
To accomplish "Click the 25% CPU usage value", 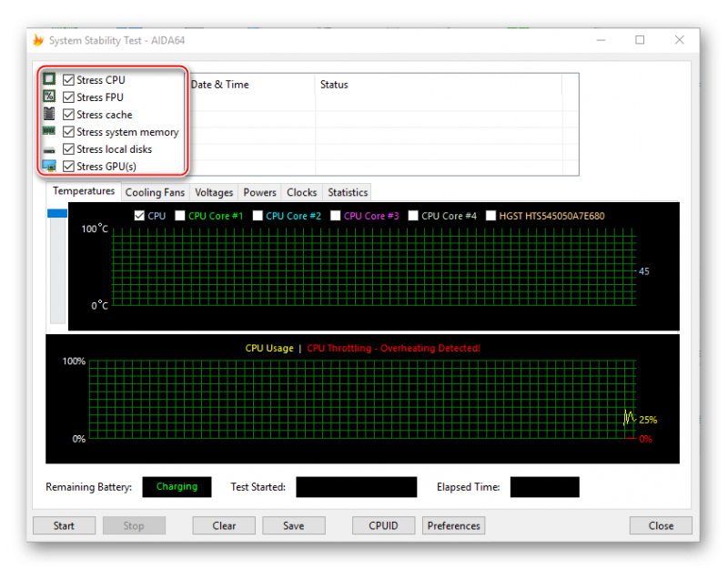I will point(648,420).
